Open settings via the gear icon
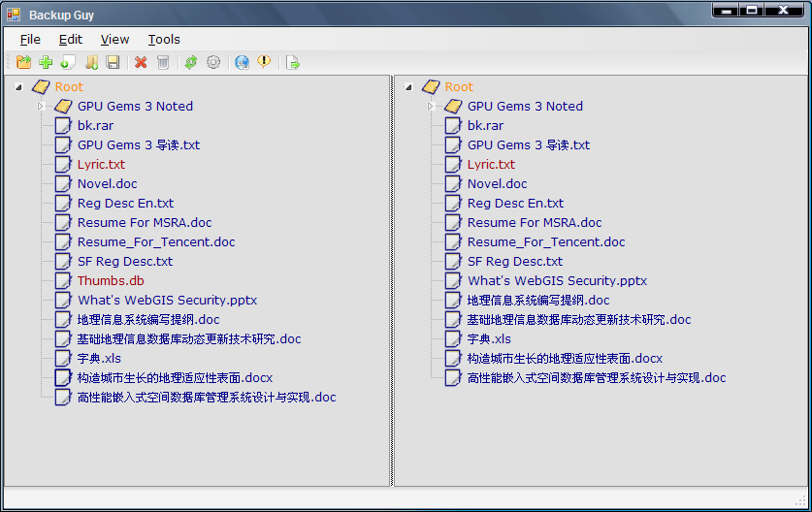This screenshot has width=812, height=512. [213, 63]
